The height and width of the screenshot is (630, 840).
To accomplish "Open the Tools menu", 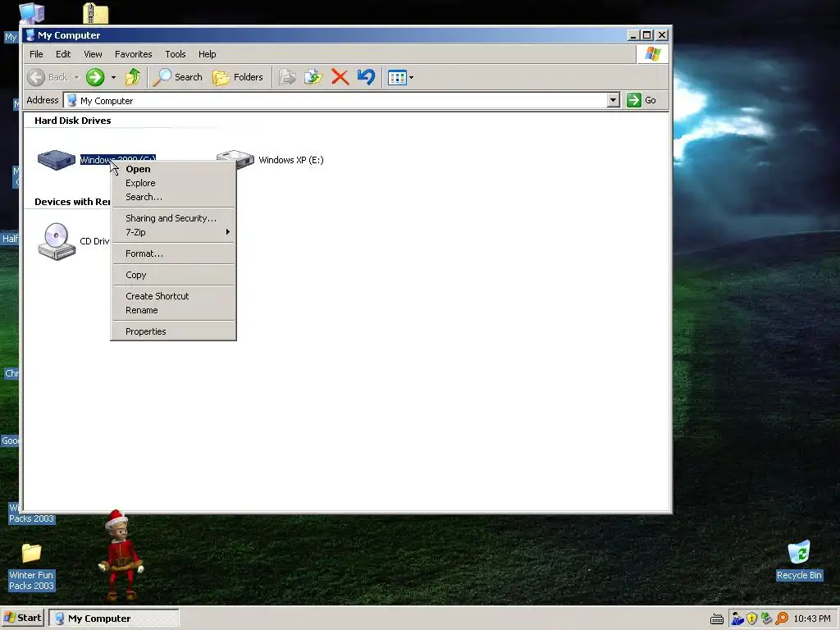I will [176, 54].
